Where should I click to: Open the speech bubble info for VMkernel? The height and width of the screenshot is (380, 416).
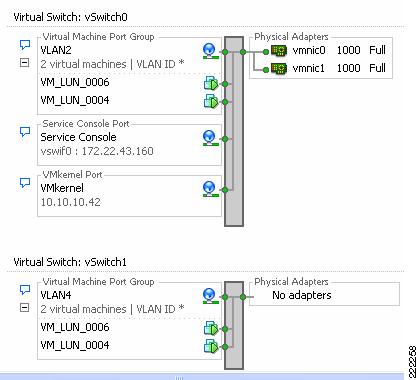point(25,183)
